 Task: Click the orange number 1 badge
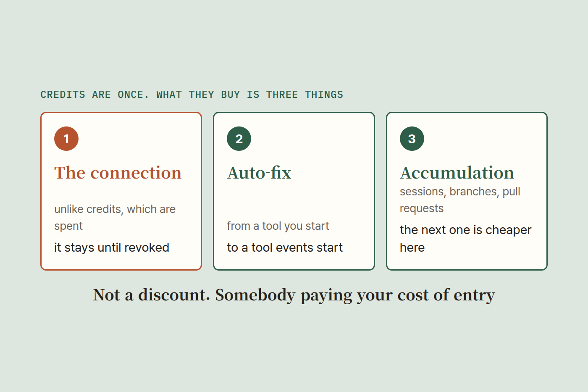pyautogui.click(x=66, y=139)
